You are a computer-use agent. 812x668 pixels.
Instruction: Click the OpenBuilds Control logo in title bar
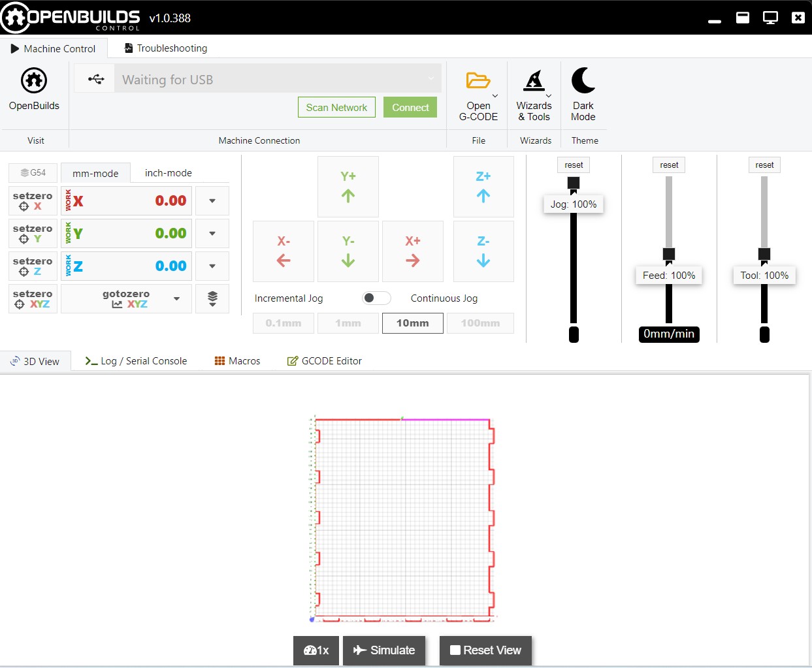[71, 18]
